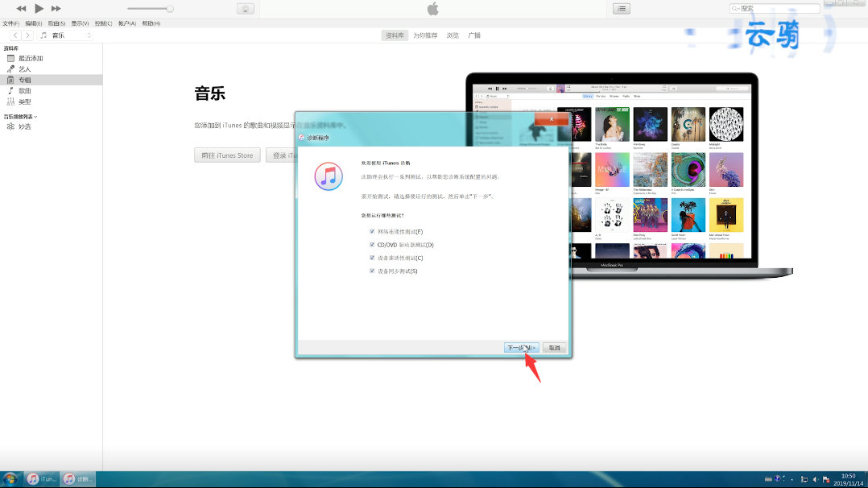Close the 诊断程序 dialog
Image resolution: width=868 pixels, height=488 pixels.
(x=552, y=119)
